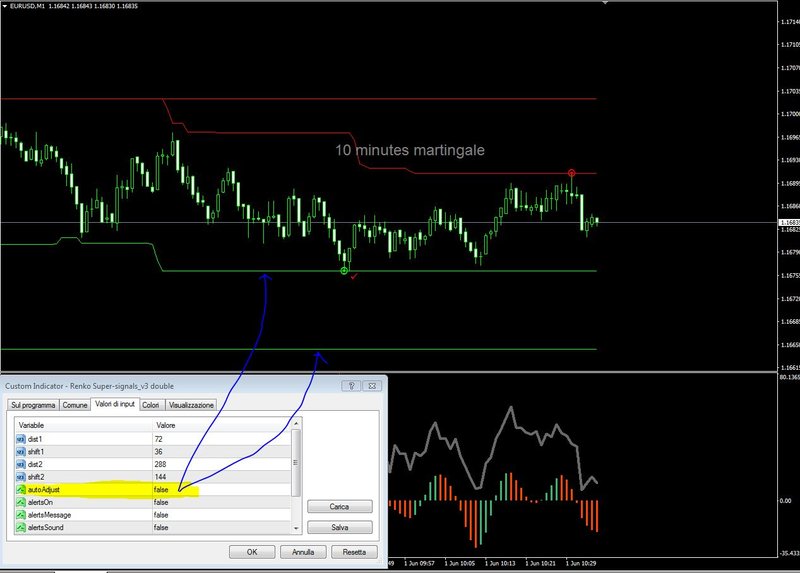Click the Resetta button
Viewport: 800px width, 573px height.
tap(354, 552)
